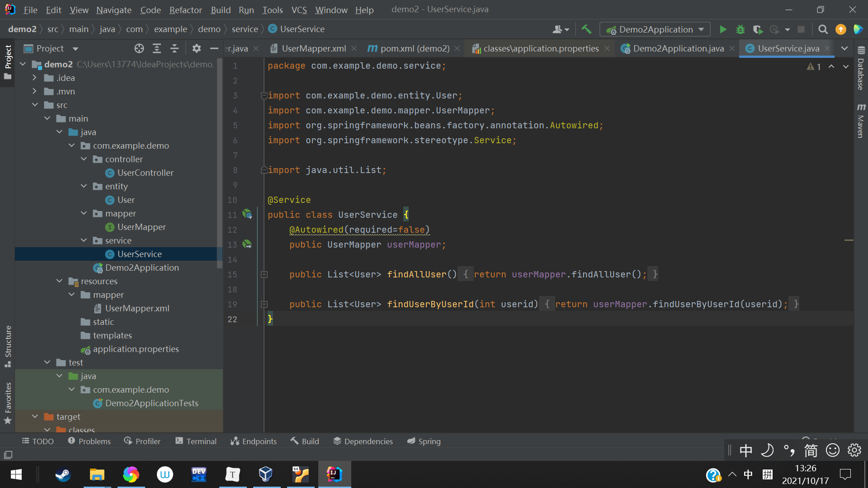This screenshot has width=868, height=488.
Task: Click the warning indicator showing 1 problem
Action: click(x=814, y=66)
